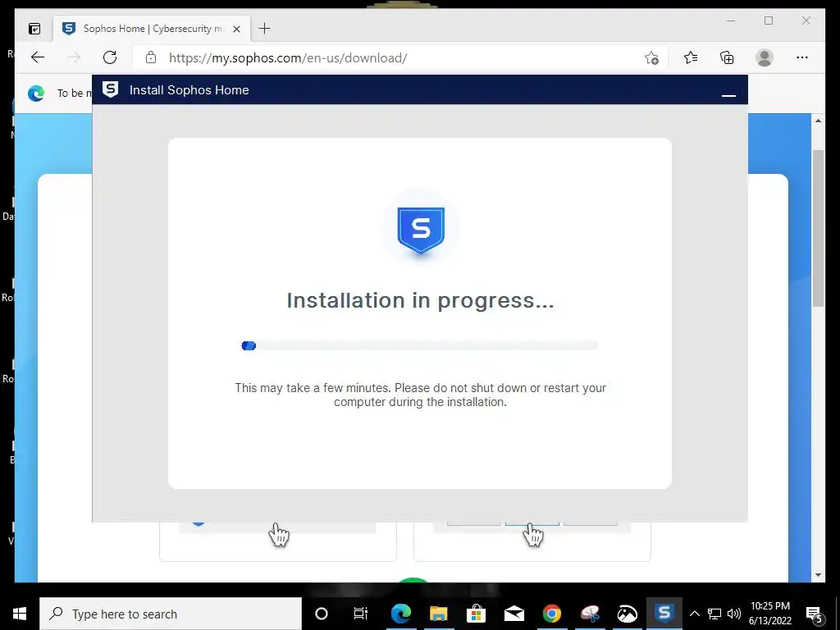Open the notification center icon
840x630 pixels.
815,614
